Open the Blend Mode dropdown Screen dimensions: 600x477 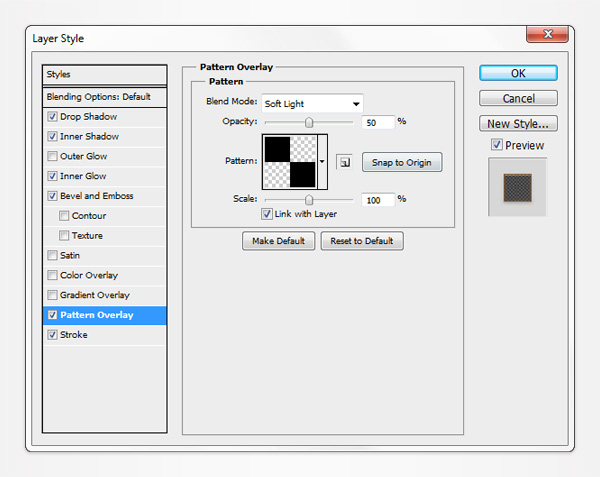pos(312,103)
